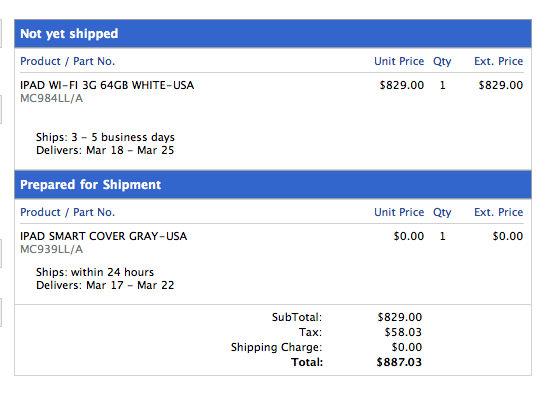Click the $0.00 ext. price of Smart Cover

coord(508,236)
